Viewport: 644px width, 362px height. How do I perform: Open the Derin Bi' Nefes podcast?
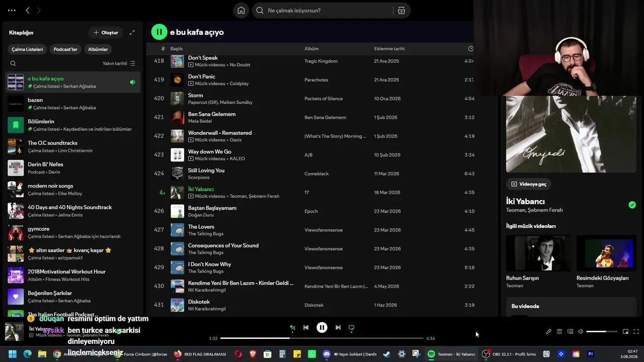[x=73, y=168]
